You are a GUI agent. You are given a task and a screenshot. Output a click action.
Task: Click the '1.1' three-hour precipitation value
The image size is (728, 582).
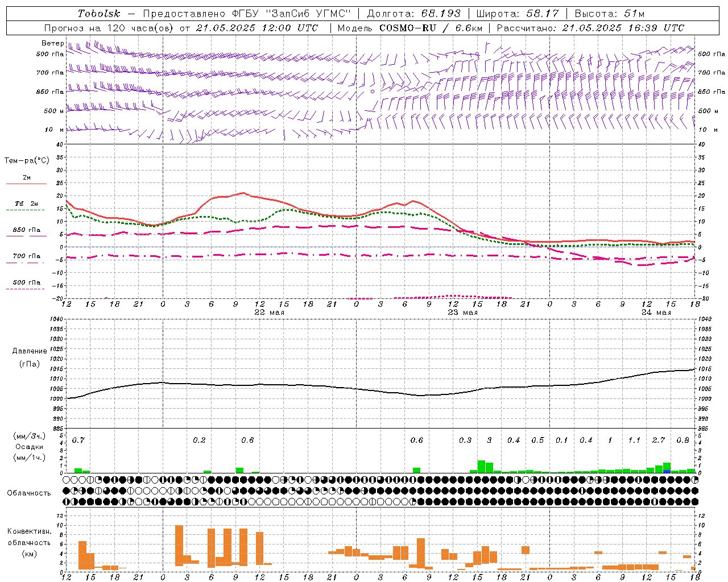tap(634, 440)
